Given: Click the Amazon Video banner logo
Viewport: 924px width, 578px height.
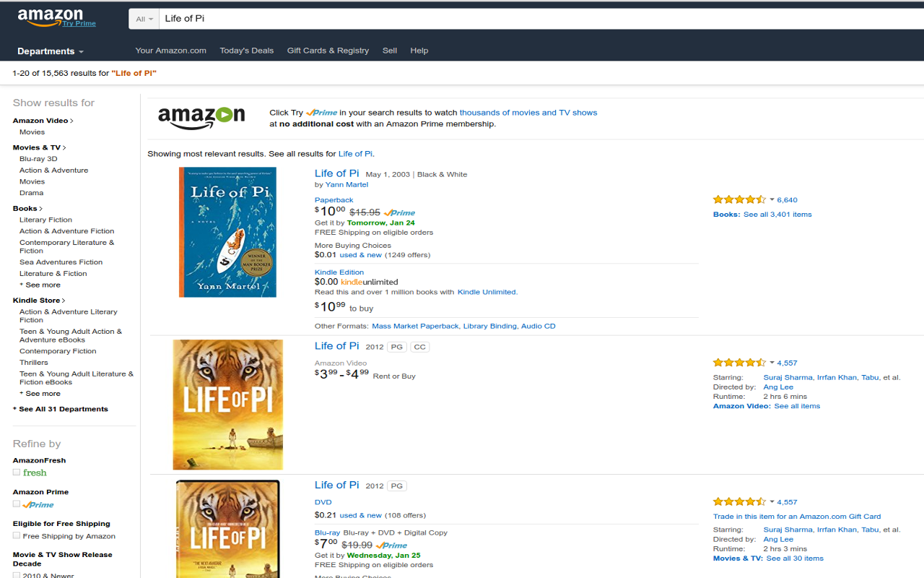Looking at the screenshot, I should (201, 117).
